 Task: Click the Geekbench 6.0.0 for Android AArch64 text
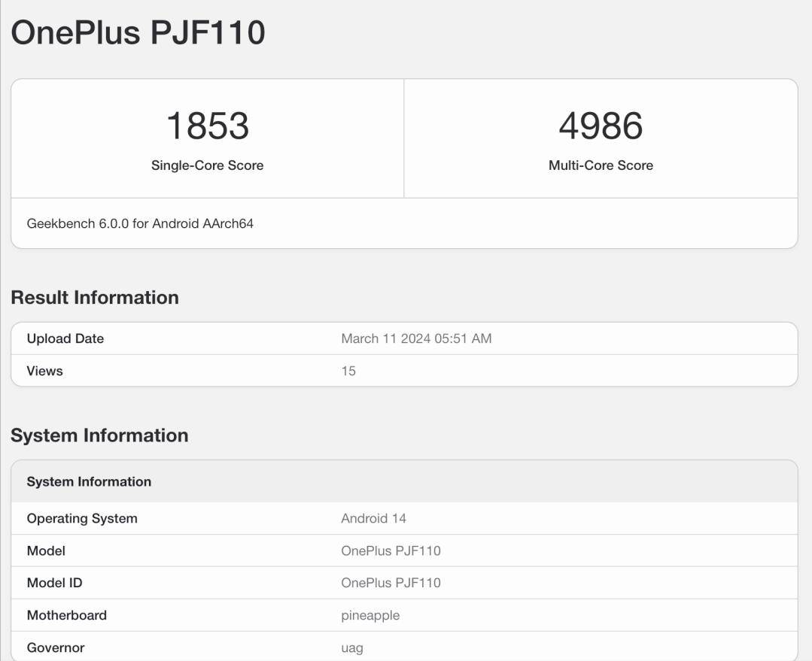pyautogui.click(x=140, y=223)
